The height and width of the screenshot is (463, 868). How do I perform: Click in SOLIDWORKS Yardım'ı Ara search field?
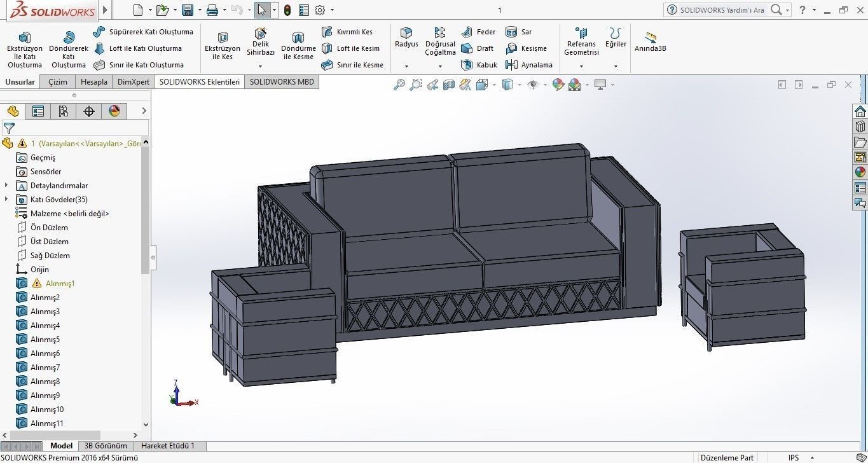tap(722, 10)
